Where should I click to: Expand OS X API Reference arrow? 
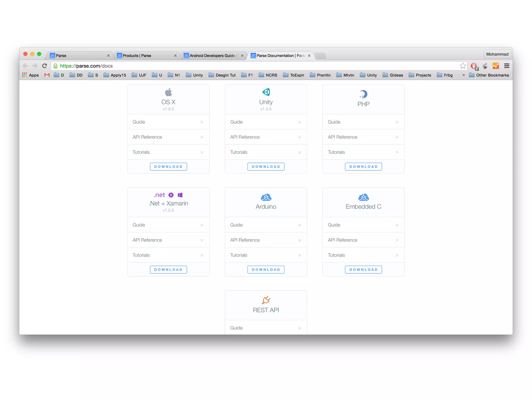point(202,137)
